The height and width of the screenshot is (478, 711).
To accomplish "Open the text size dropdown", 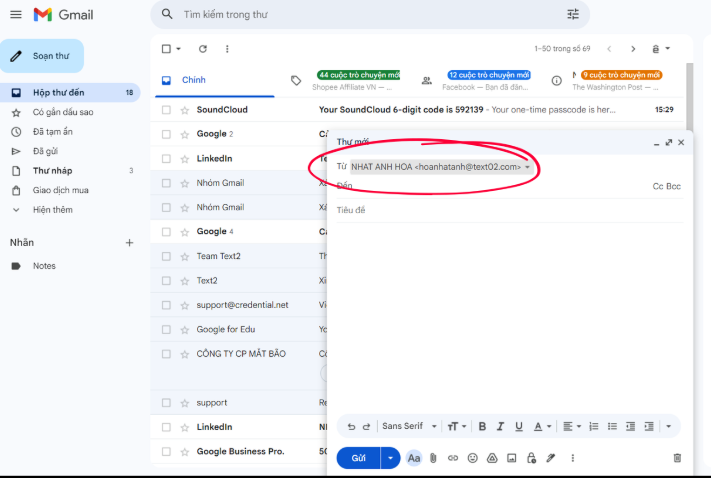I will click(x=457, y=426).
